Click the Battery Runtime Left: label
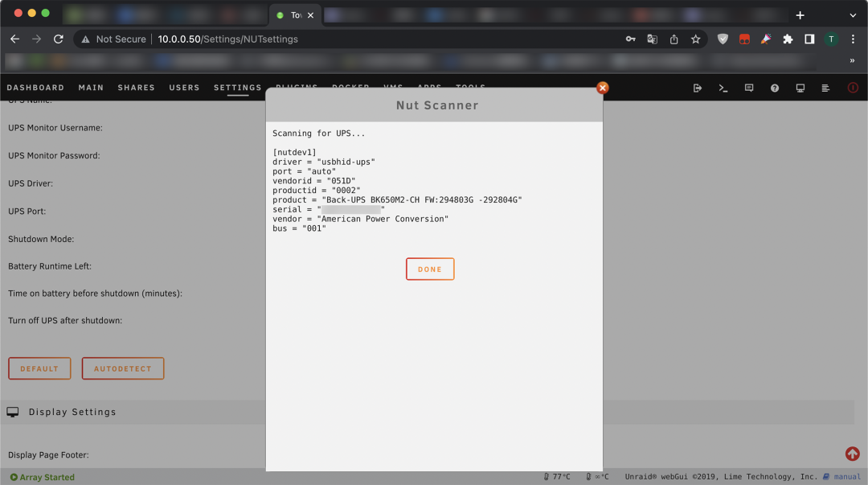The width and height of the screenshot is (868, 485). pyautogui.click(x=50, y=266)
